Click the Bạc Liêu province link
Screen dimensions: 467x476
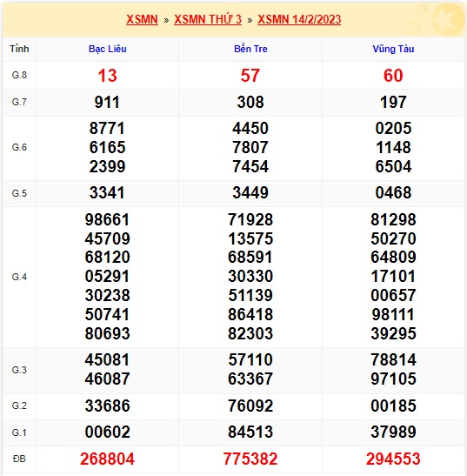108,49
